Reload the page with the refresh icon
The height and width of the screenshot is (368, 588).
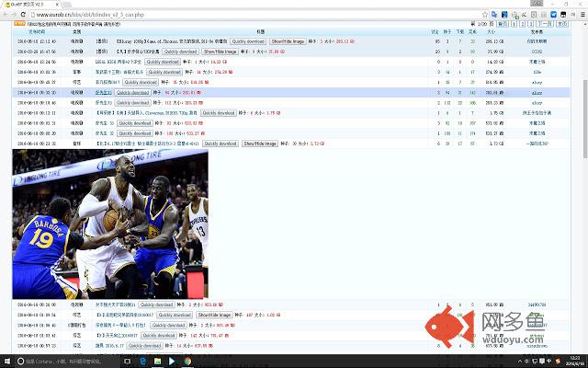point(23,15)
